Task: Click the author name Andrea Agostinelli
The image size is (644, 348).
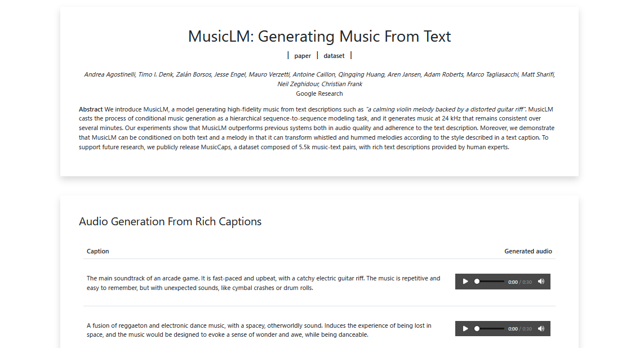Action: click(110, 74)
